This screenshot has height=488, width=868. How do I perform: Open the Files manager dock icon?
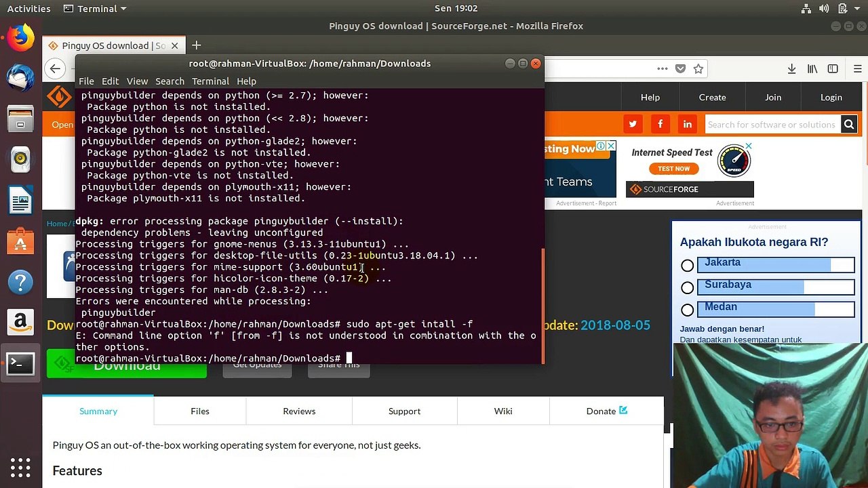[20, 119]
